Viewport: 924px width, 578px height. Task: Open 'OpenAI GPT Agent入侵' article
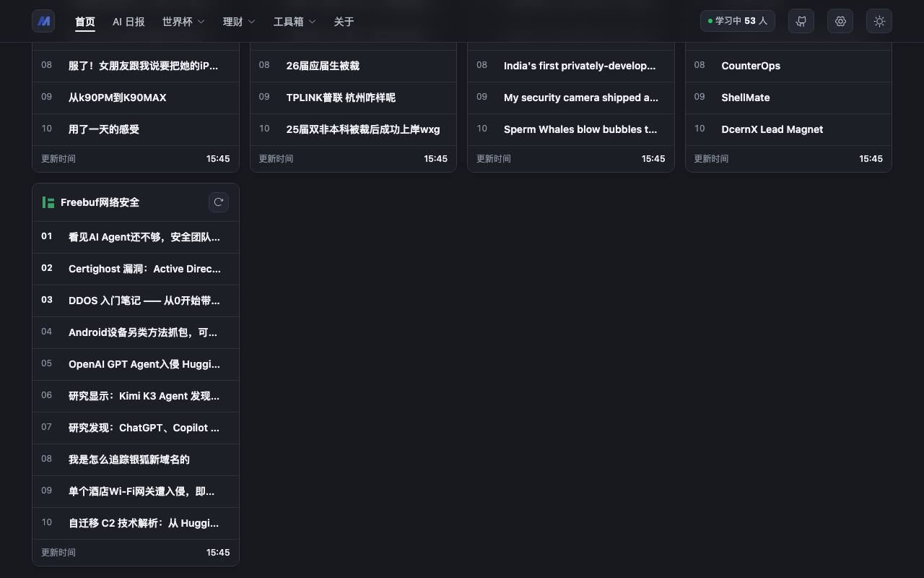136,364
